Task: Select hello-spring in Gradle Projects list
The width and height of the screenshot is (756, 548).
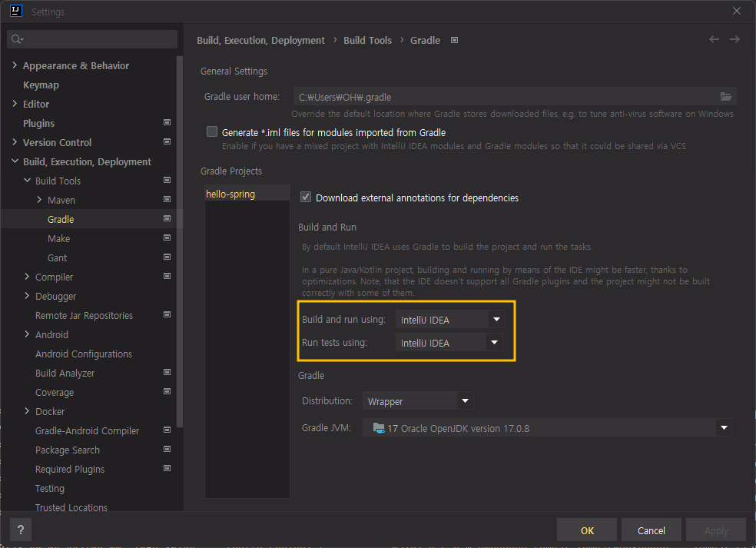Action: point(247,194)
